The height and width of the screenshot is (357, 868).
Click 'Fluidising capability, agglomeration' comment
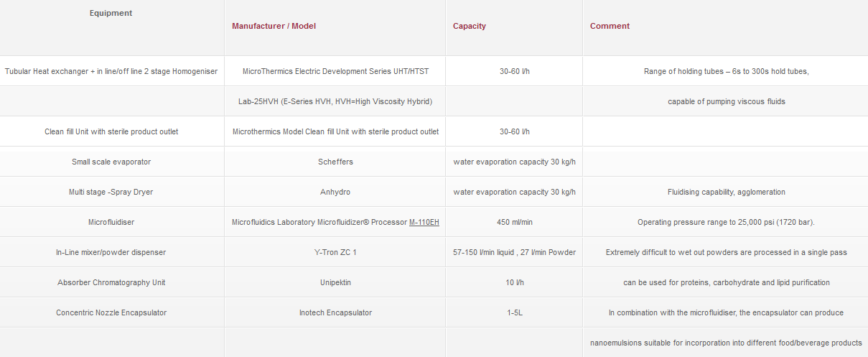[x=727, y=193]
